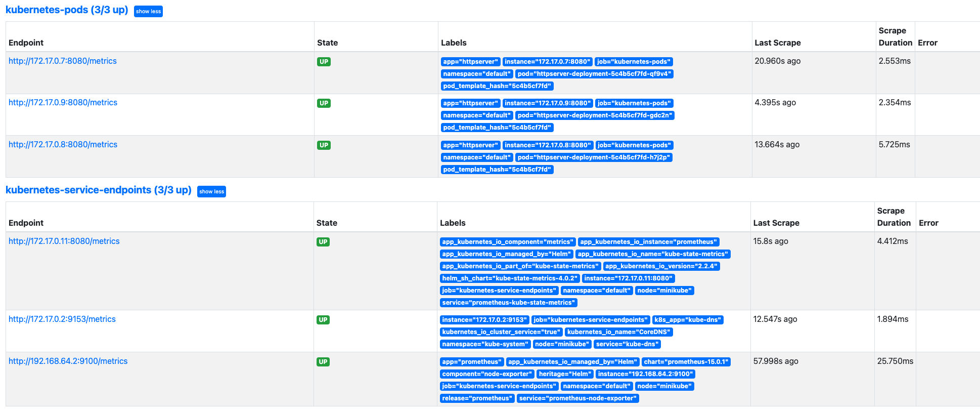Click label instance="172.17.0.8:8080"
This screenshot has height=412, width=980.
548,145
